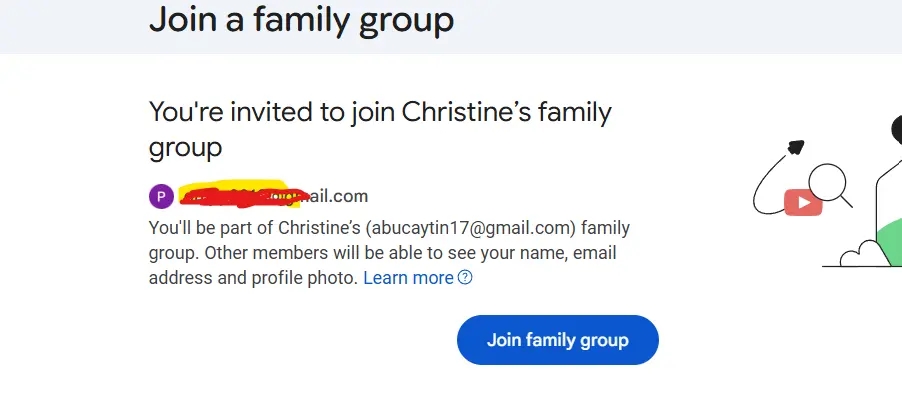This screenshot has height=397, width=902.
Task: Click the green shape at the right edge
Action: [x=889, y=242]
